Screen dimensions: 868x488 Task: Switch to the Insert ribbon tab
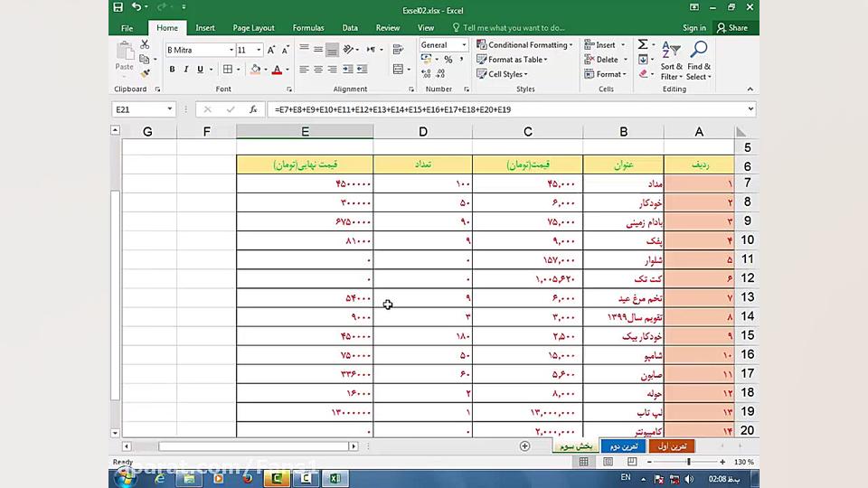pyautogui.click(x=205, y=28)
